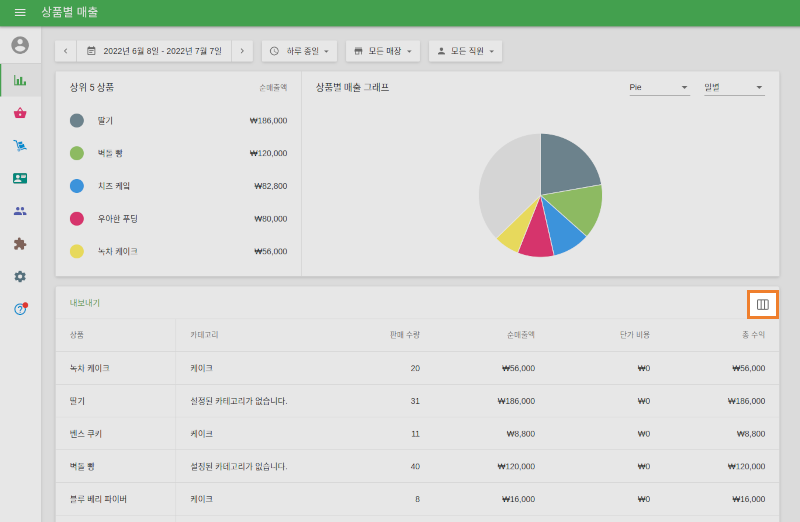Image resolution: width=800 pixels, height=522 pixels.
Task: Click quantity 40 in the table
Action: coord(415,466)
